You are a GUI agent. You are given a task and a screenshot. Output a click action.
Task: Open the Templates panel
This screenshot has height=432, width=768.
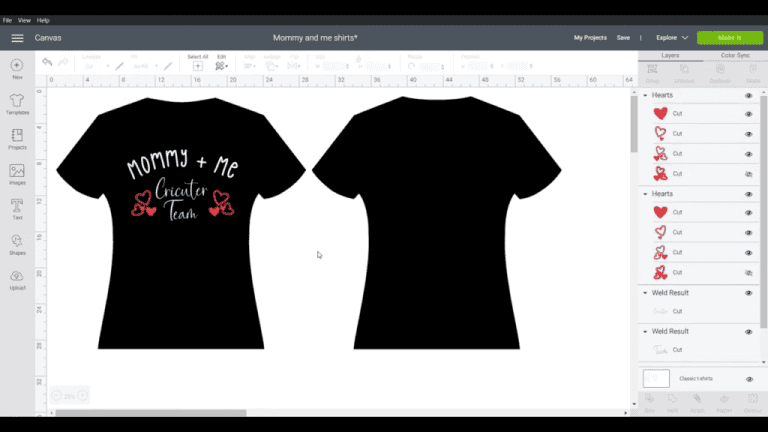point(17,104)
